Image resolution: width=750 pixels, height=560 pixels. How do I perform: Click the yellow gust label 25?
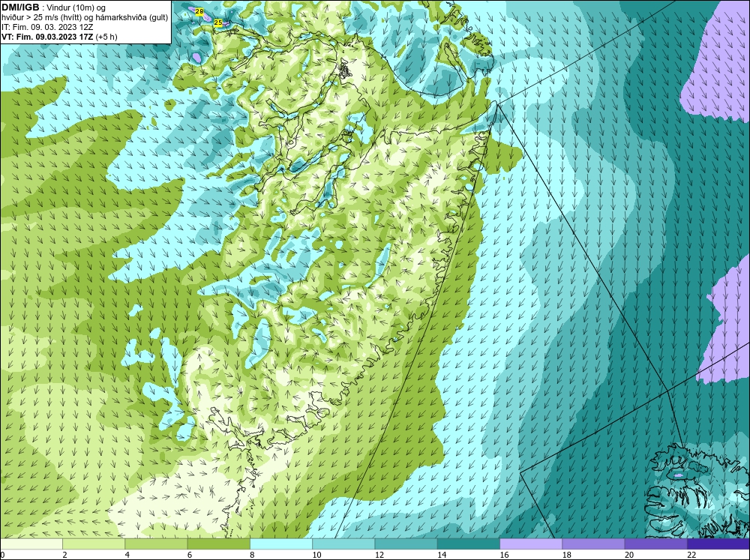coord(218,22)
